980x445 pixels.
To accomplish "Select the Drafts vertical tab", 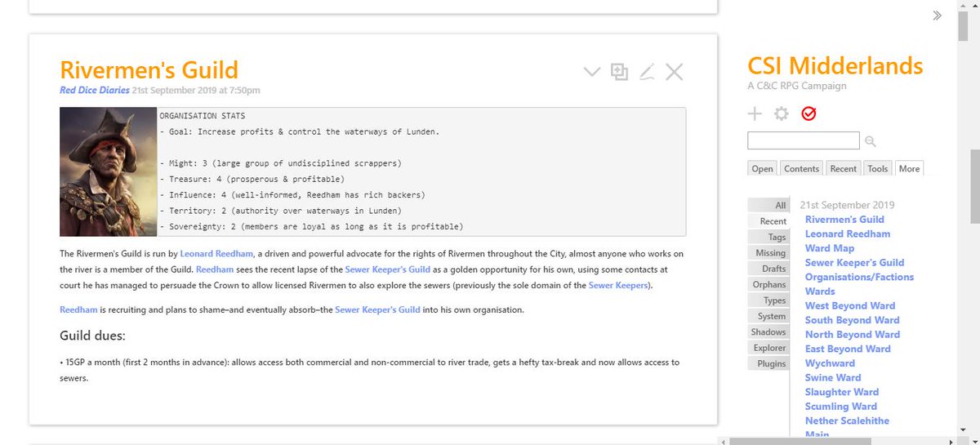I will tap(768, 269).
